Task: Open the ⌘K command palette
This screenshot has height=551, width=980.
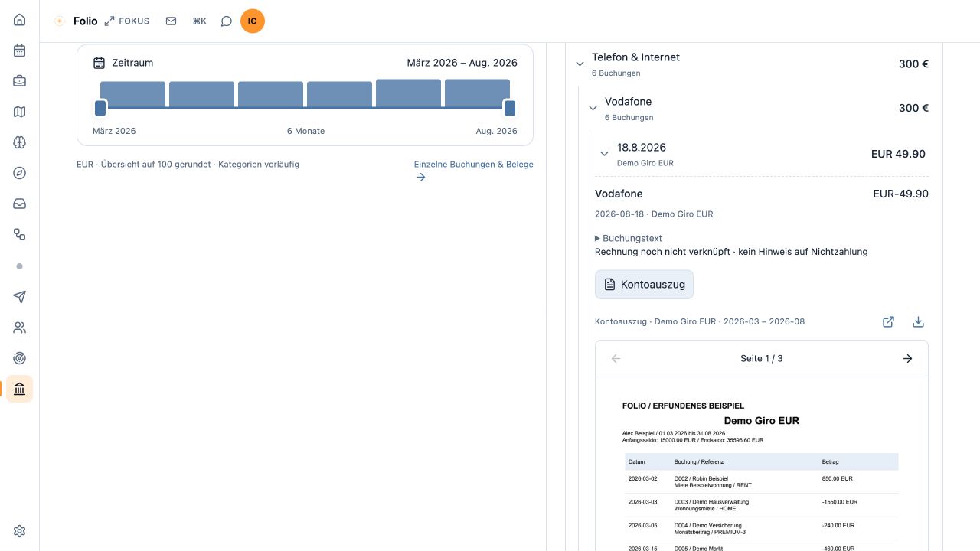Action: (199, 21)
